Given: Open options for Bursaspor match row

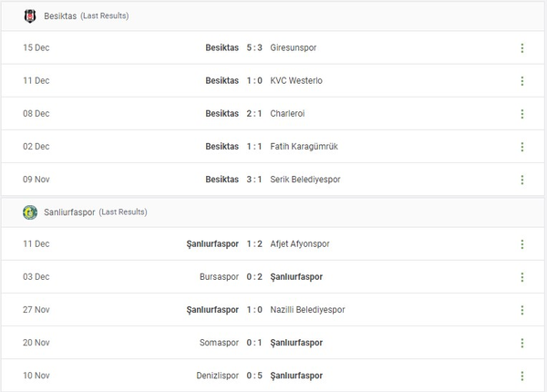Looking at the screenshot, I should (x=522, y=277).
